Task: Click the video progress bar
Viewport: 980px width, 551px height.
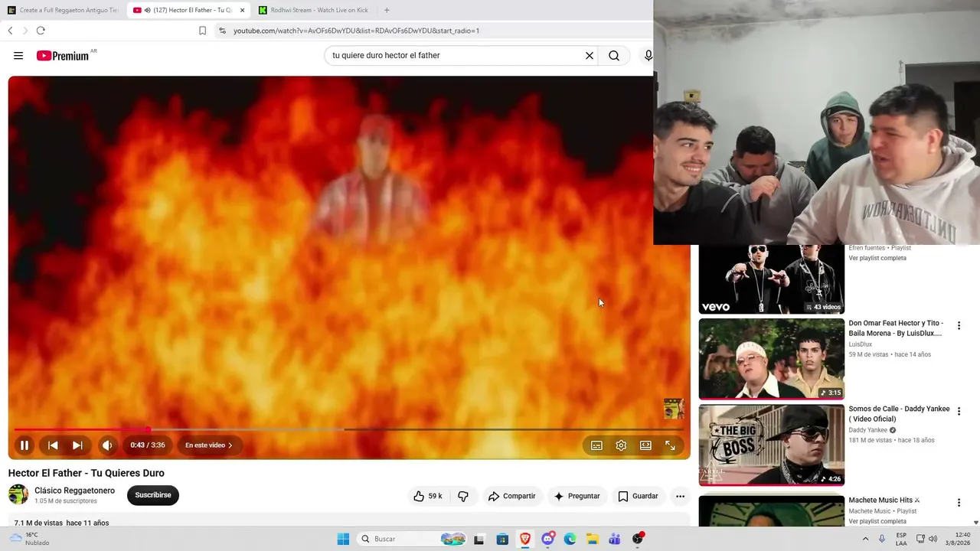Action: [x=348, y=429]
